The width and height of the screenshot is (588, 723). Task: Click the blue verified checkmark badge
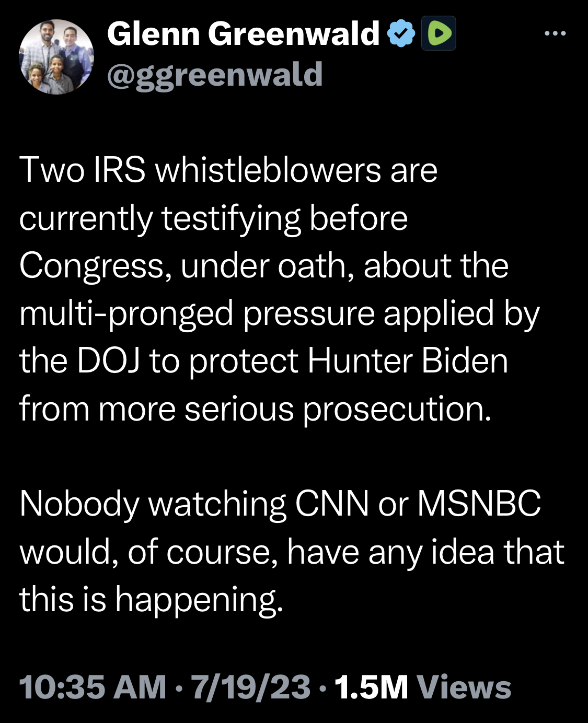point(401,33)
